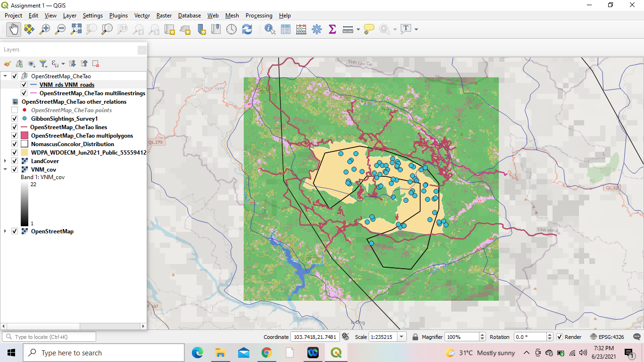Image resolution: width=644 pixels, height=362 pixels.
Task: Enable OpenStreetMap_CheTao points layer checkbox
Action: tap(15, 110)
